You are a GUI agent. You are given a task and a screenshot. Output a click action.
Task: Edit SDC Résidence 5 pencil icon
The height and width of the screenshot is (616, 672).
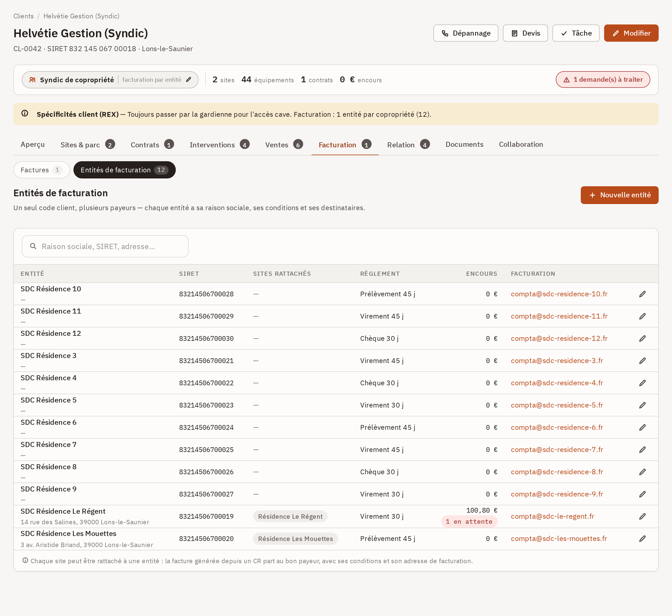[642, 405]
